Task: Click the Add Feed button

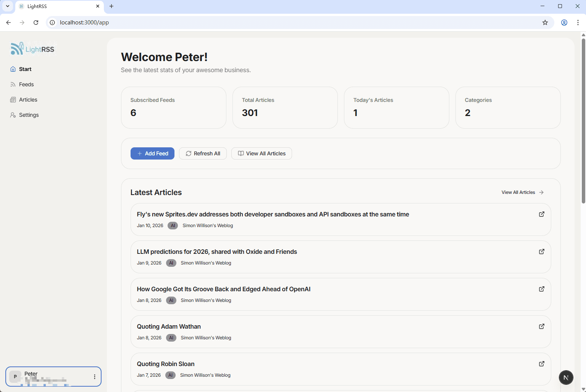Action: click(x=152, y=153)
